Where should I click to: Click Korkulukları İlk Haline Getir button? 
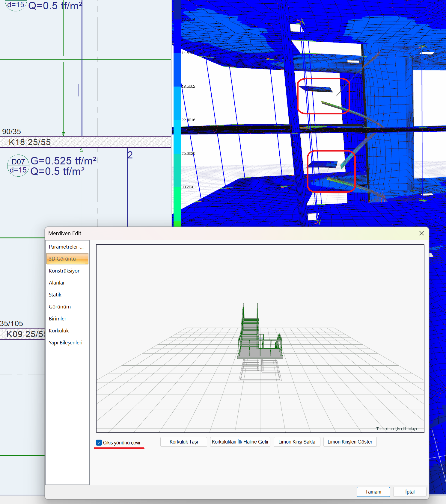pyautogui.click(x=240, y=442)
